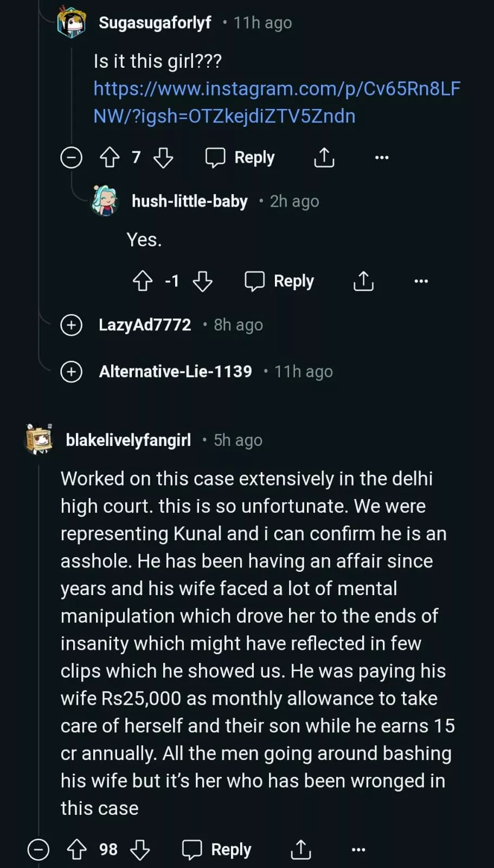
Task: Open more options on hush-little-baby's reply
Action: (x=421, y=281)
